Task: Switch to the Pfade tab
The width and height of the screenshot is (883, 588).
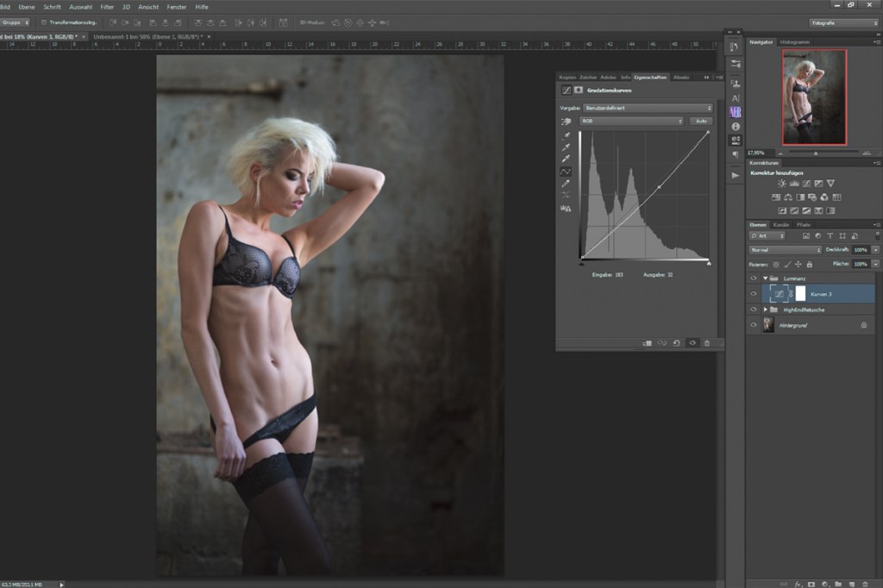Action: [803, 225]
